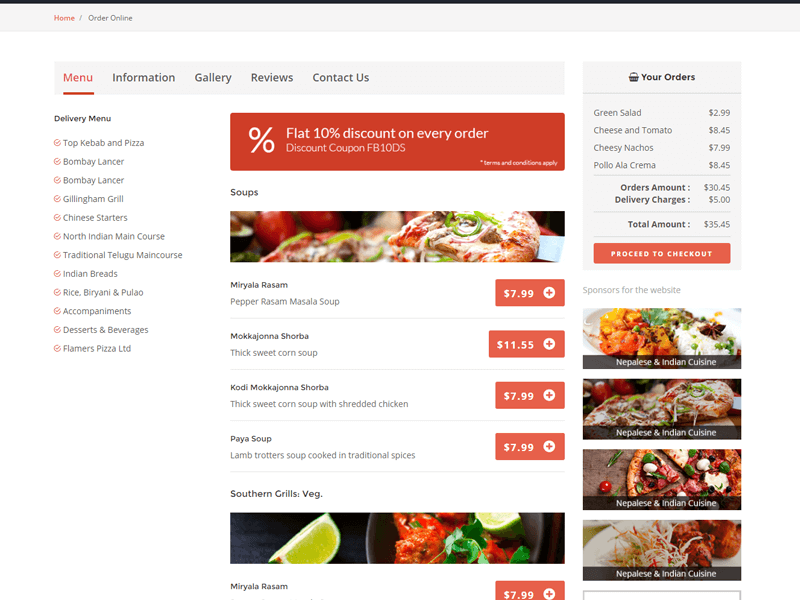Open the Gallery tab

(213, 78)
